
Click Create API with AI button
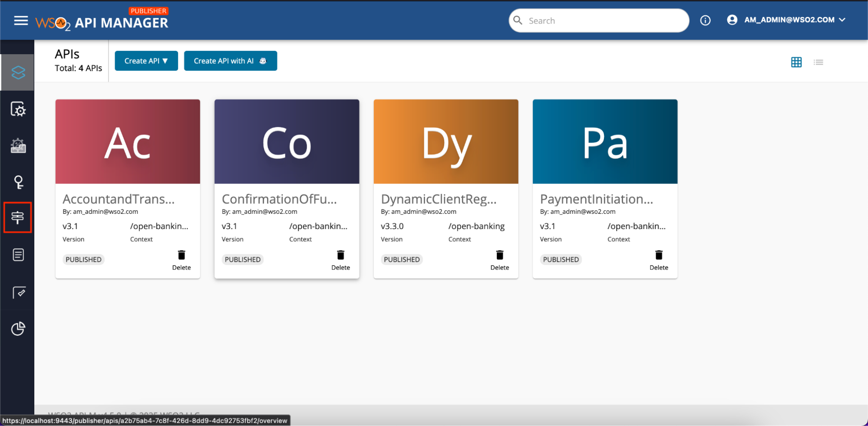[230, 61]
